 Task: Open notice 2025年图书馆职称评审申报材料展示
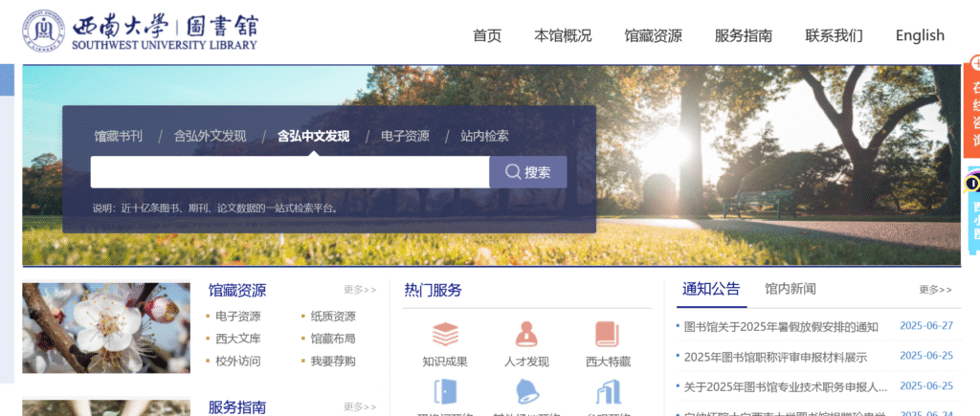(775, 358)
